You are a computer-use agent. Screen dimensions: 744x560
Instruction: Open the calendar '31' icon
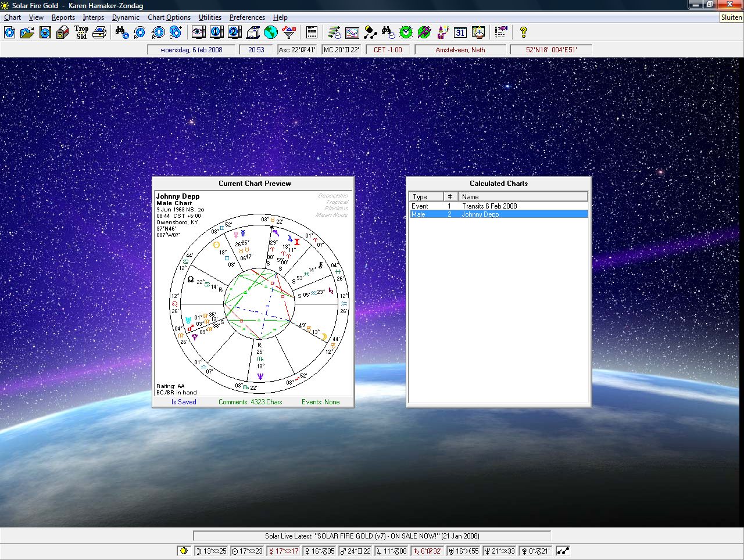(x=460, y=33)
